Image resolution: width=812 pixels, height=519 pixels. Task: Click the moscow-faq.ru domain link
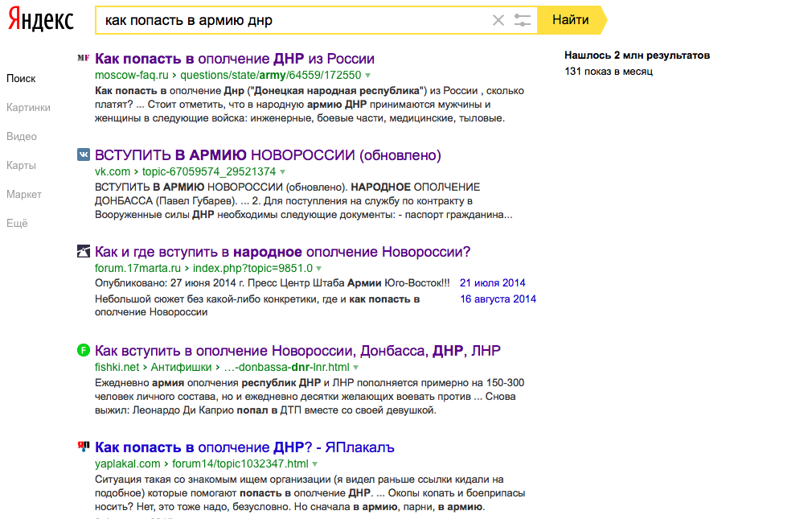tap(132, 75)
